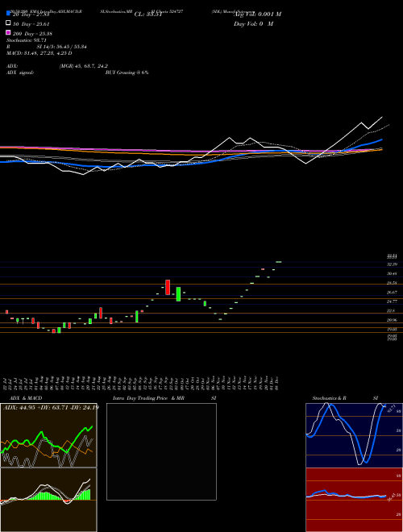Click the 'Day Vol: 0 M' label
The image size is (403, 532).
pyautogui.click(x=253, y=23)
